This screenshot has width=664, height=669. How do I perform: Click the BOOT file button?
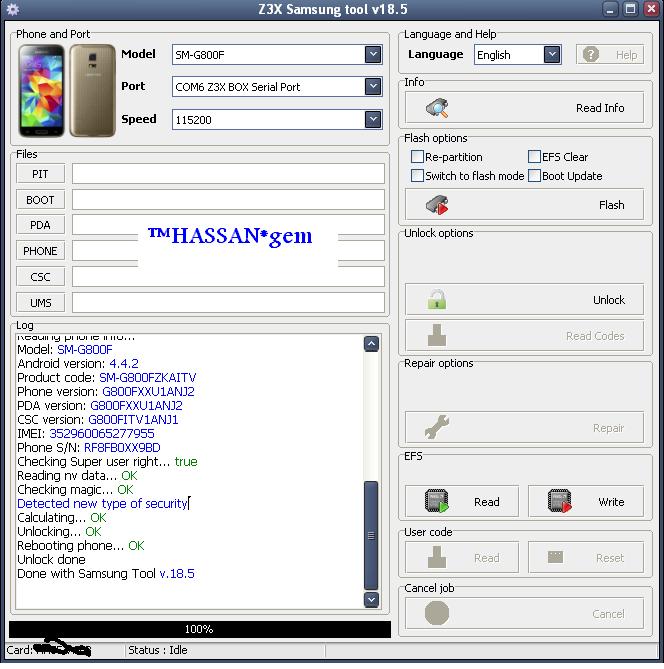tap(41, 200)
